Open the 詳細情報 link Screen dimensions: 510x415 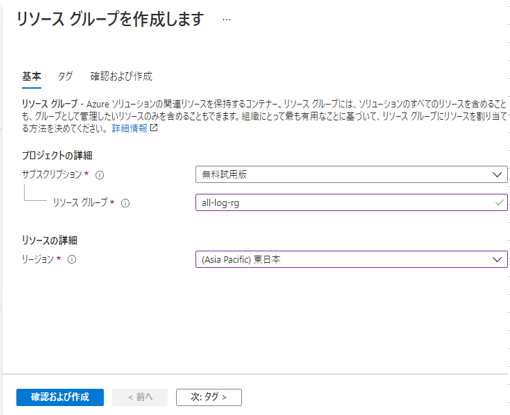tap(129, 128)
